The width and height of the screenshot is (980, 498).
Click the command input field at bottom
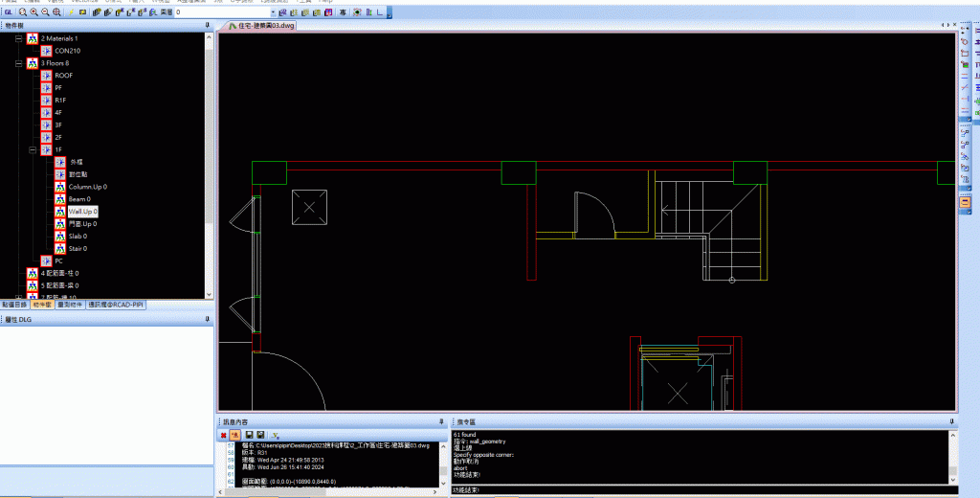699,490
